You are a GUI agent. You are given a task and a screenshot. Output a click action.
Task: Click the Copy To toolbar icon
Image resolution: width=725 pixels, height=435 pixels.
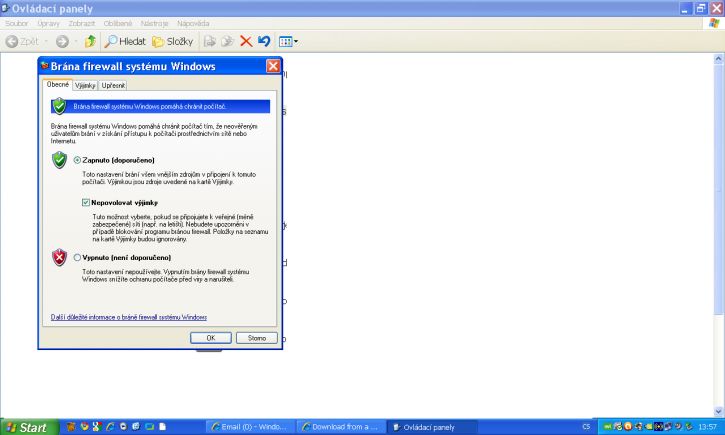point(227,42)
